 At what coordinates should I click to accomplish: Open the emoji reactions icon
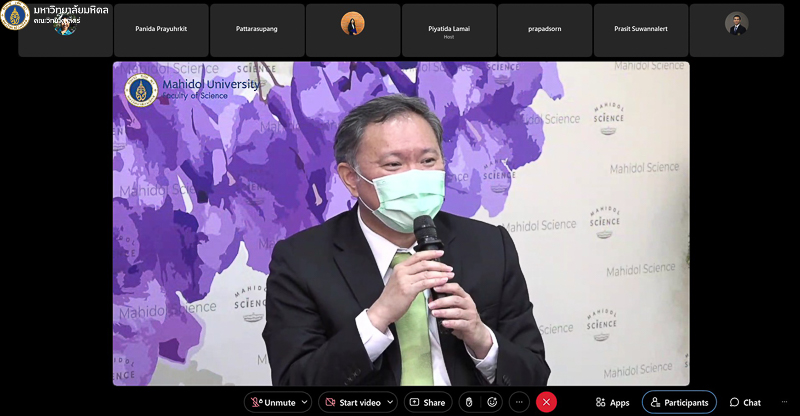click(x=492, y=402)
